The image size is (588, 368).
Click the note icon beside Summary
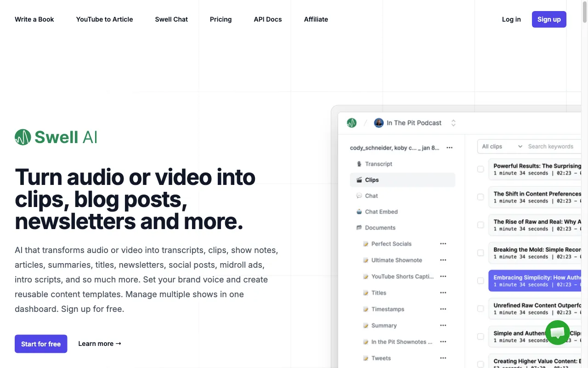click(x=366, y=326)
